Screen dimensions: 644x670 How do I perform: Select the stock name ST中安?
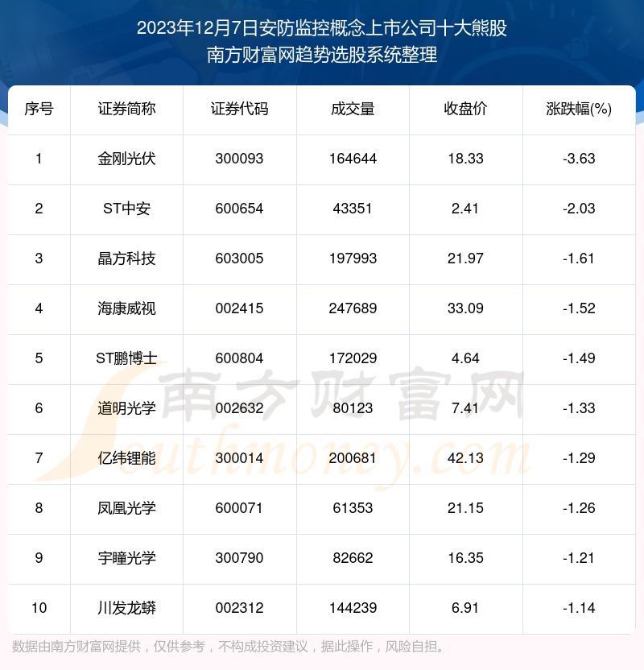[x=127, y=209]
